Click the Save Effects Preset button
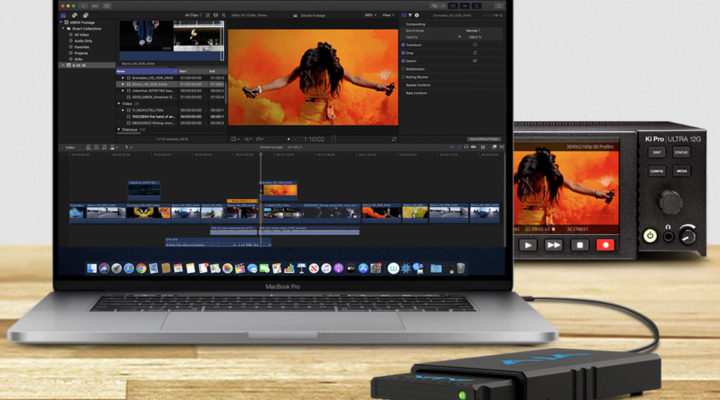The image size is (720, 400). (x=484, y=139)
